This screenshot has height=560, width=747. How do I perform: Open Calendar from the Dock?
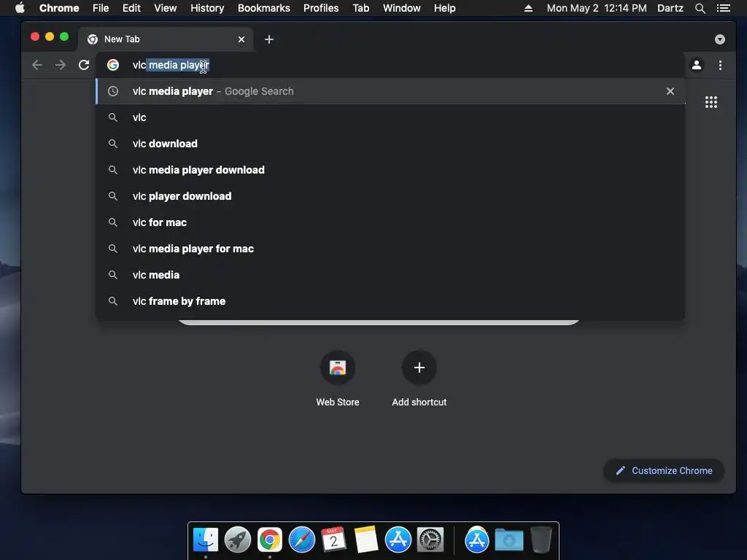[x=333, y=540]
